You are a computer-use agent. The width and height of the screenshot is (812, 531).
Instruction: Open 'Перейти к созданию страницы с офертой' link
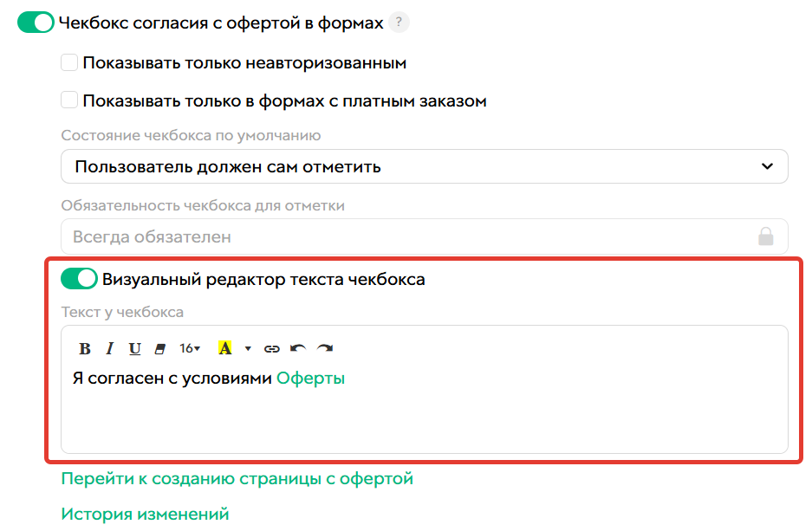[x=237, y=479]
